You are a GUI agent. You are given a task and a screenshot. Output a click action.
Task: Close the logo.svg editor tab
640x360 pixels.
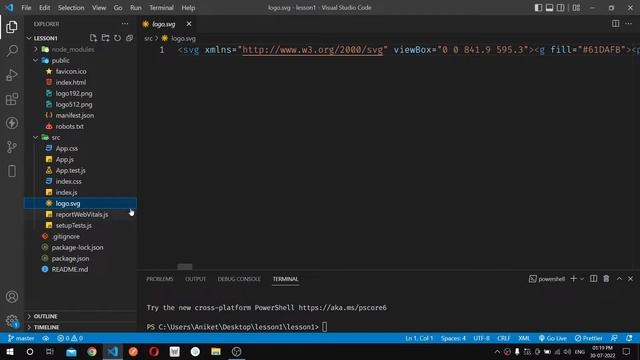[189, 24]
